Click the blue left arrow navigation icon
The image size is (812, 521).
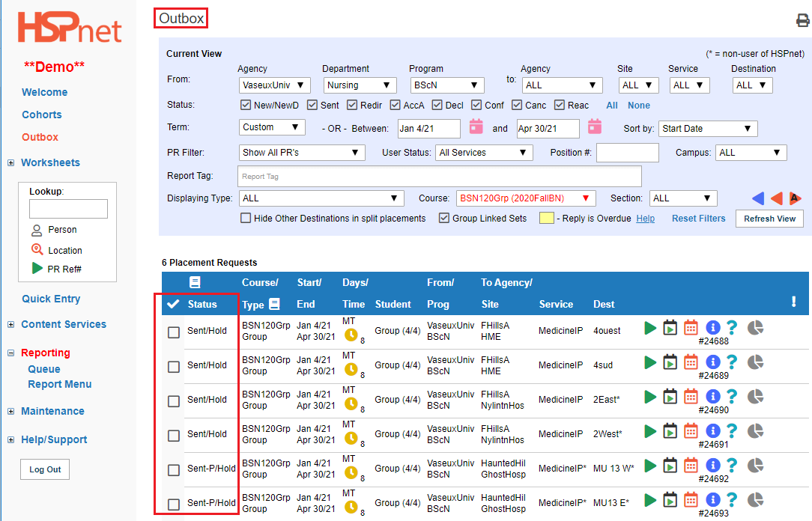(x=758, y=198)
